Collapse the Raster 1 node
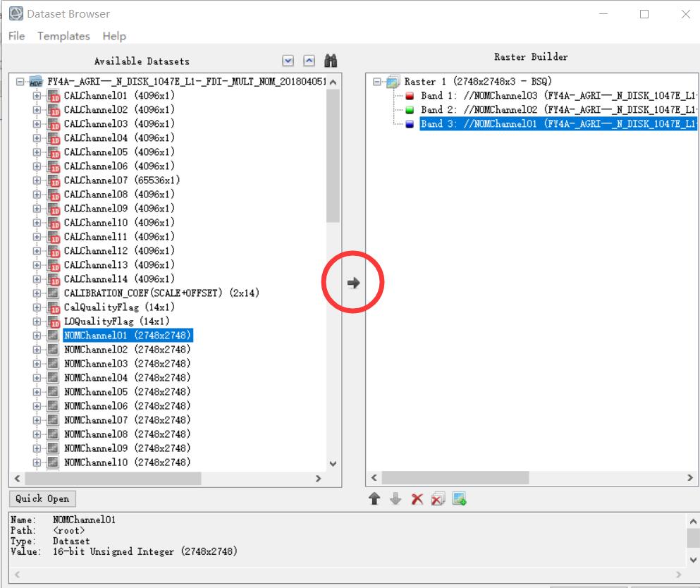 (x=376, y=82)
